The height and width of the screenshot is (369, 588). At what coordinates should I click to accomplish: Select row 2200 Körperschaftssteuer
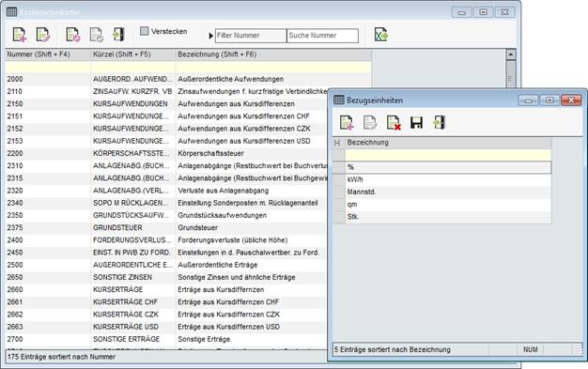click(166, 153)
